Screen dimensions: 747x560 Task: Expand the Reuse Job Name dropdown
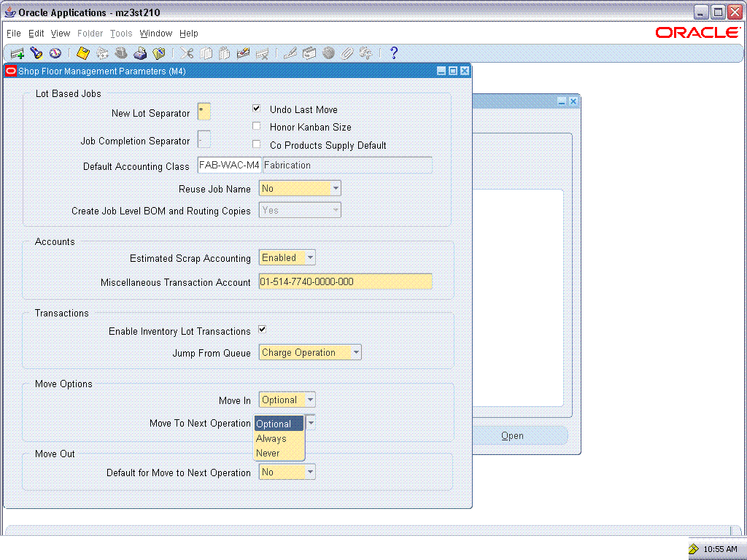[x=336, y=188]
